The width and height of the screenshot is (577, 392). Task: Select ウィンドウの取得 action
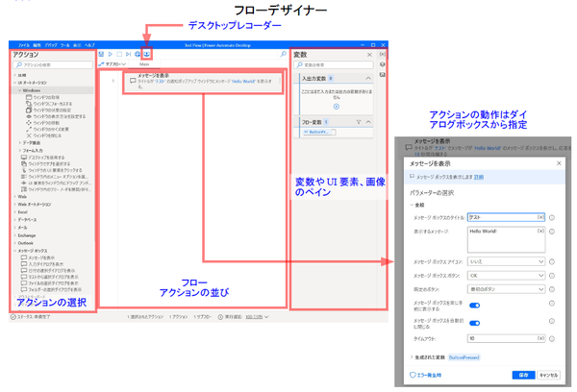[x=42, y=97]
